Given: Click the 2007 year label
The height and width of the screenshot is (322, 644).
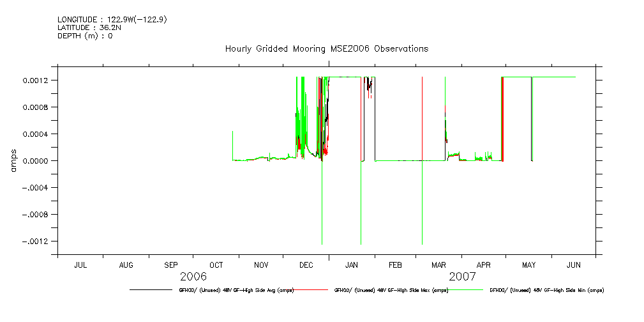Looking at the screenshot, I should tap(462, 277).
